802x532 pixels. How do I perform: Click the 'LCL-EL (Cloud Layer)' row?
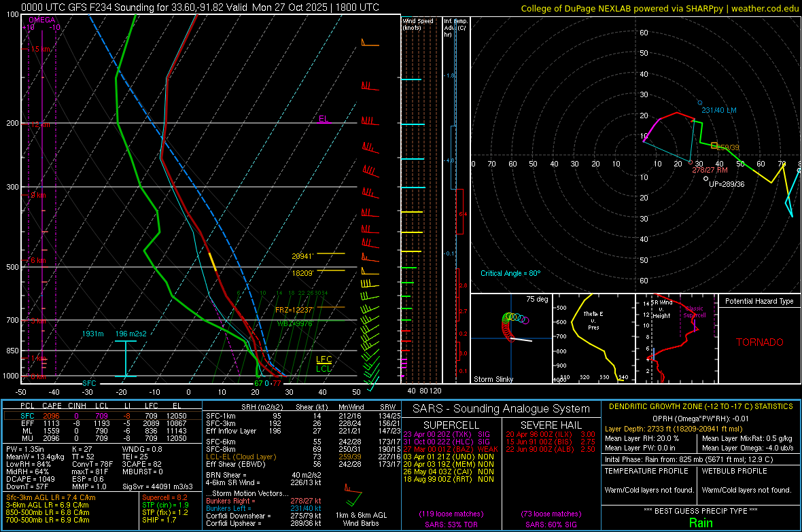coord(303,457)
